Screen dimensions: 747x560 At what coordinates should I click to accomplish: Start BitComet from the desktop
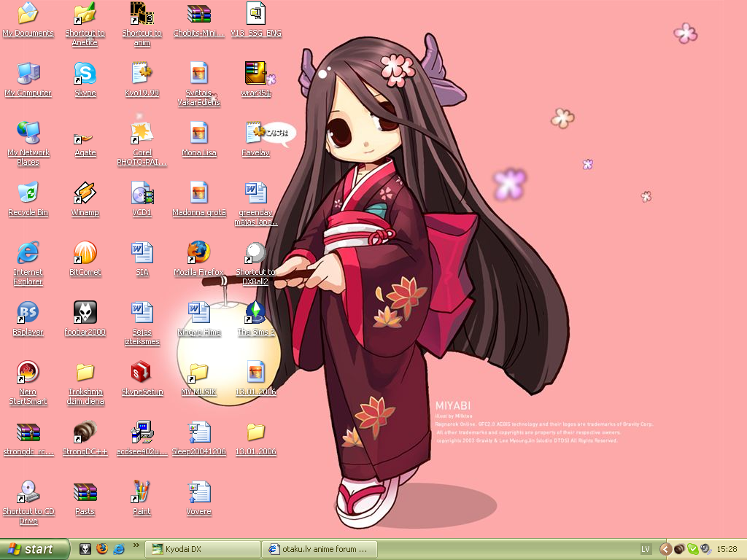pyautogui.click(x=85, y=252)
